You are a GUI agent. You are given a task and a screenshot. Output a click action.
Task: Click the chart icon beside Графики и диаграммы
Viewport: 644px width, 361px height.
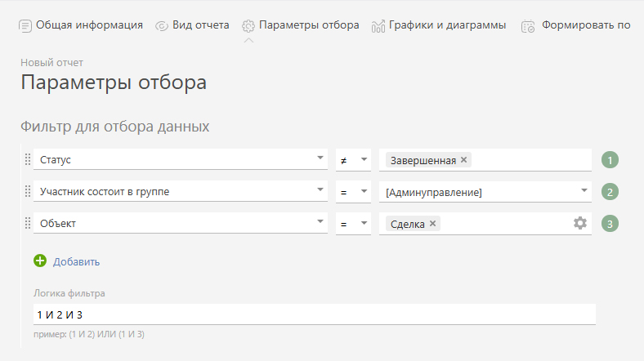click(378, 26)
